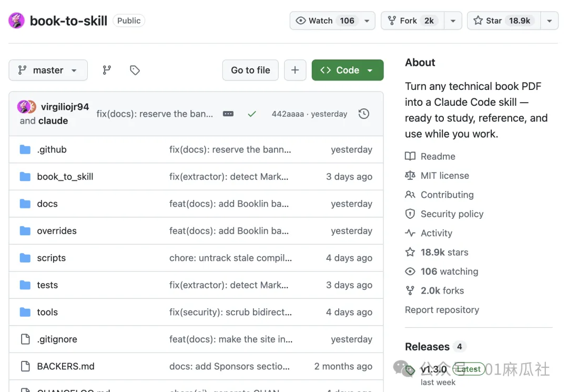Click the commit author avatars
The image size is (568, 392).
(x=26, y=106)
